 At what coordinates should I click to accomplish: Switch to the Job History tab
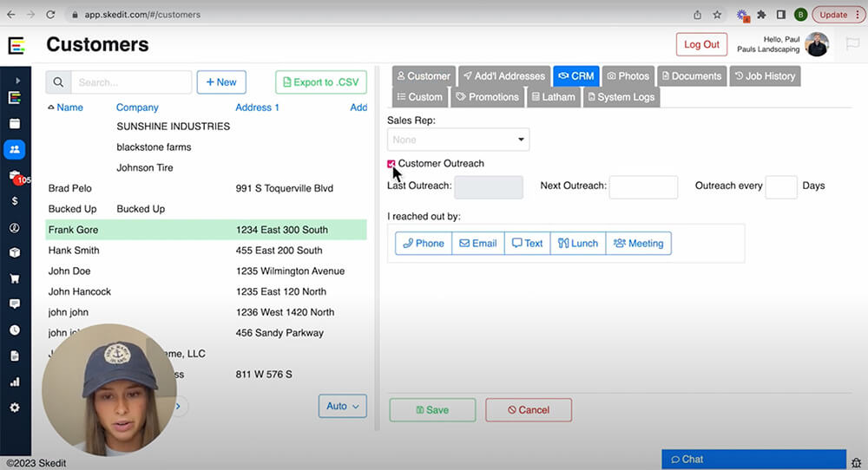pos(764,76)
